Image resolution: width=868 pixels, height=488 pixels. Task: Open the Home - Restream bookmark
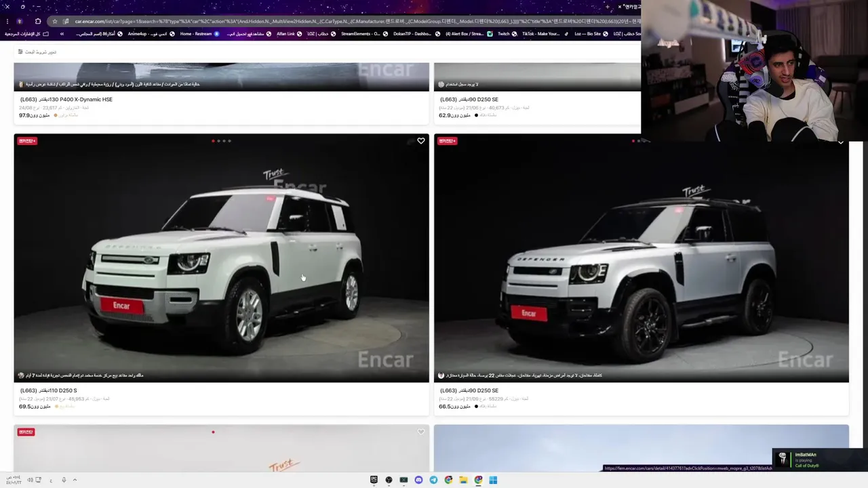tap(199, 34)
